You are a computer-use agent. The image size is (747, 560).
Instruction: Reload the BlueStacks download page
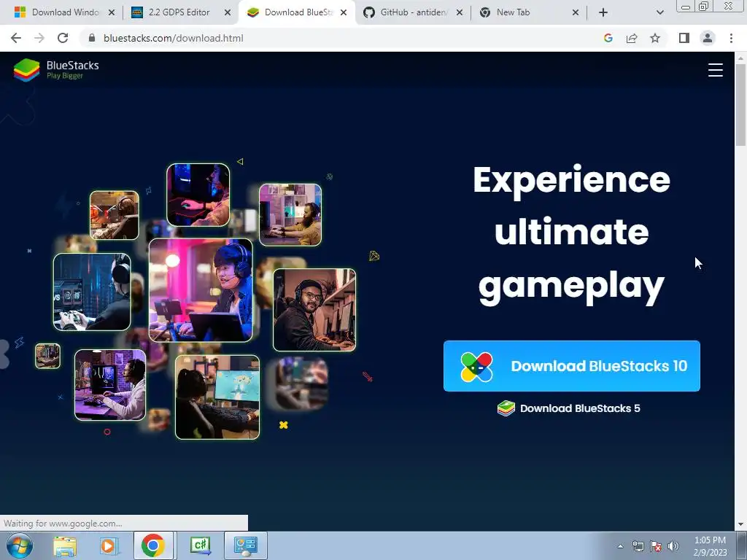(x=63, y=38)
